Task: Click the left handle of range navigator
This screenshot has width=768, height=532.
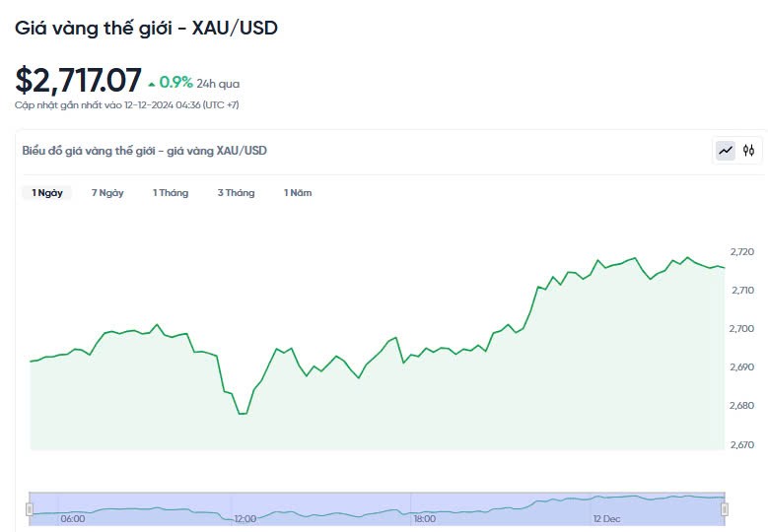Action: pyautogui.click(x=30, y=508)
